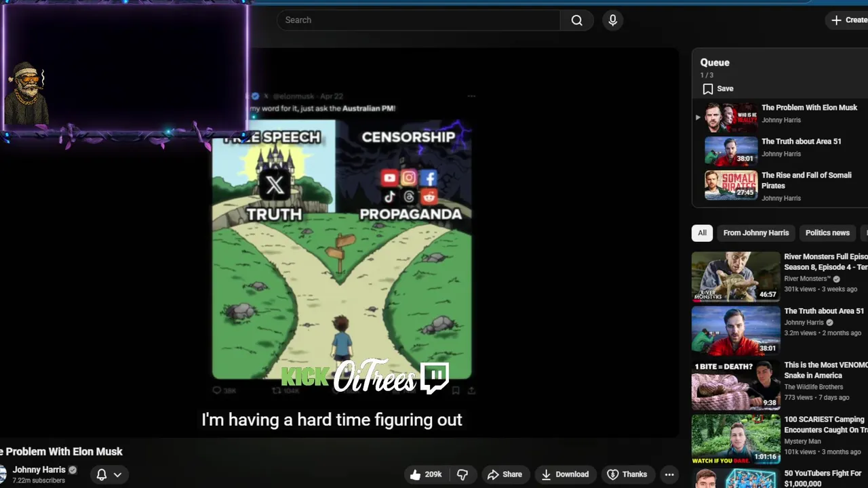Click the 7.22m subscribers text
Viewport: 868px width, 488px height.
tap(39, 481)
